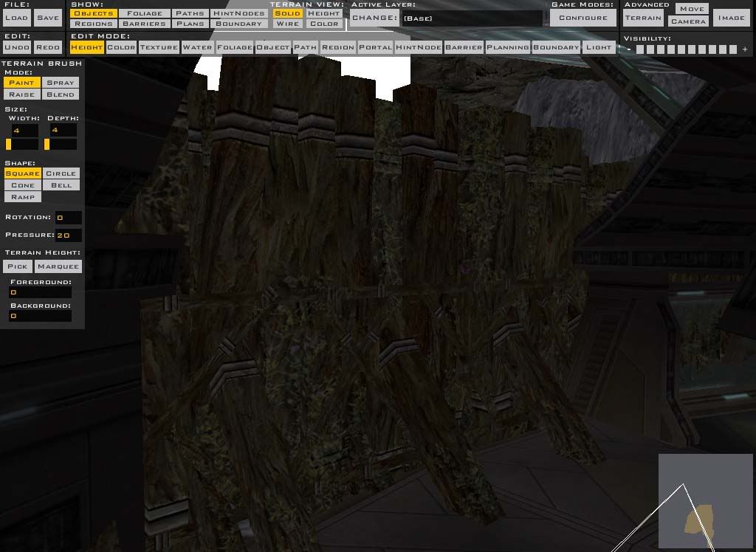Switch to Object edit mode
This screenshot has width=756, height=552.
(x=273, y=47)
